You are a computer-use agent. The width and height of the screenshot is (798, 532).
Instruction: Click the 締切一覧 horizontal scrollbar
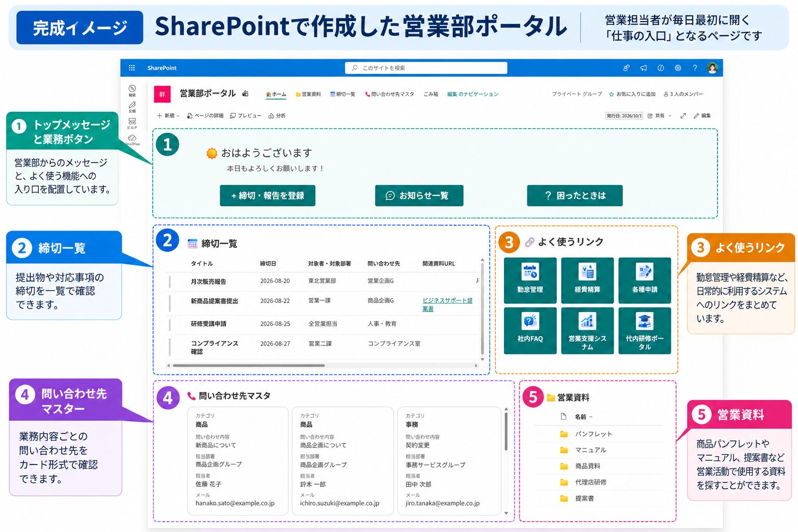click(248, 366)
